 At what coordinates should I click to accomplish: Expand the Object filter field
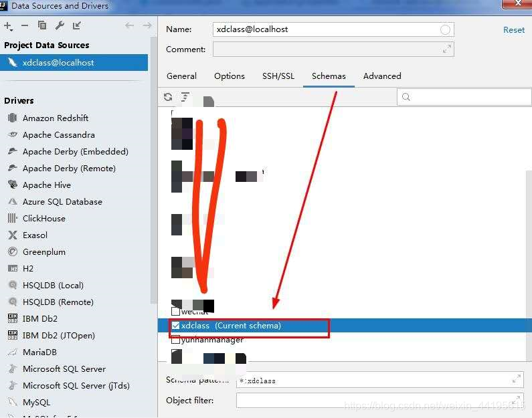pyautogui.click(x=517, y=399)
